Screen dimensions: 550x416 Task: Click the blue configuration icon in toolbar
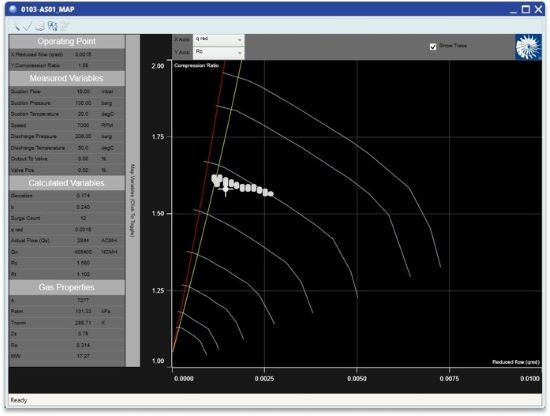(x=52, y=26)
